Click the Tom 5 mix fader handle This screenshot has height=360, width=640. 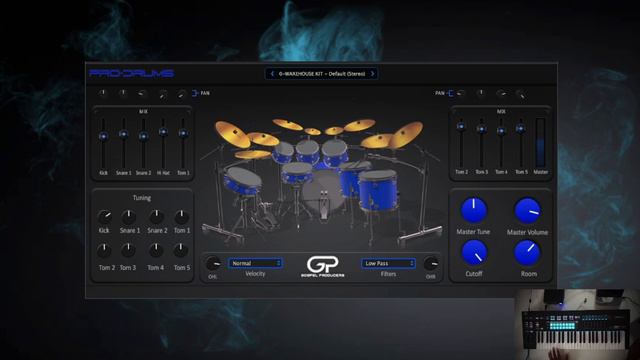(521, 129)
